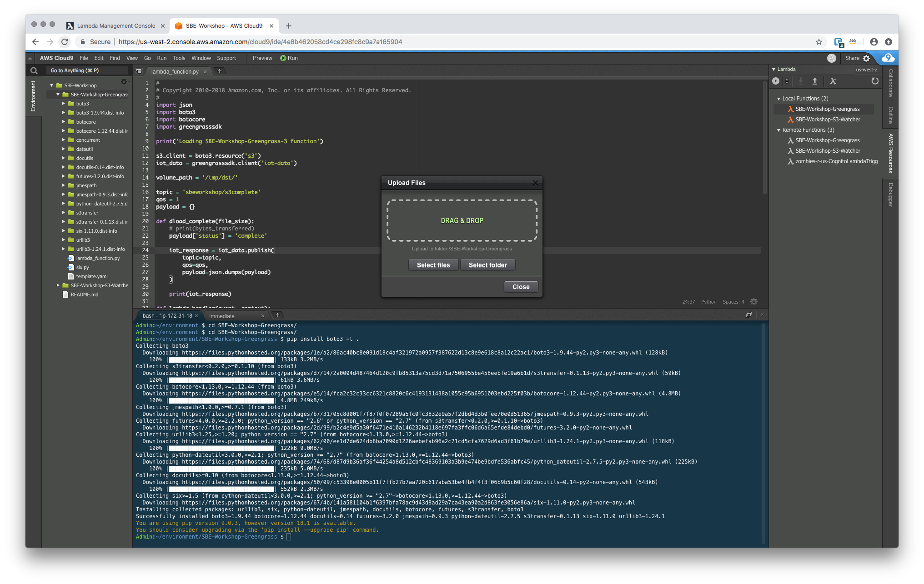924x584 pixels.
Task: Open Cloud9 preferences gear in the top bar
Action: coord(866,58)
